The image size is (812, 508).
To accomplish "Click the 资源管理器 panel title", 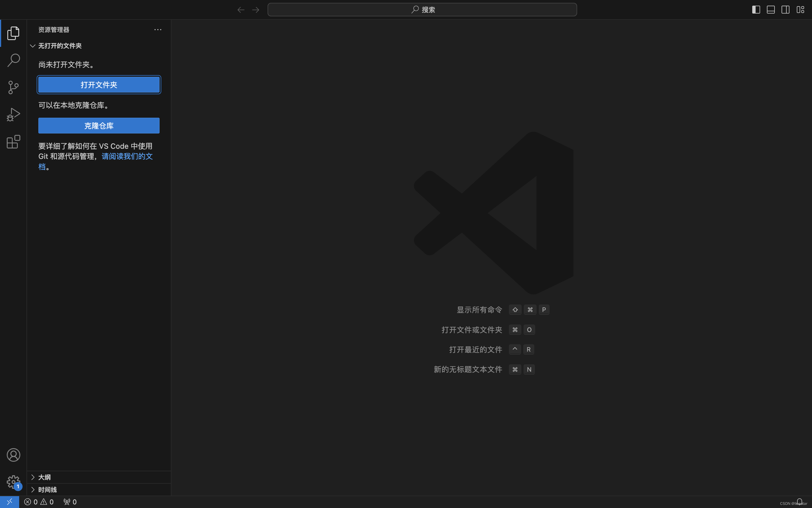I will [54, 30].
